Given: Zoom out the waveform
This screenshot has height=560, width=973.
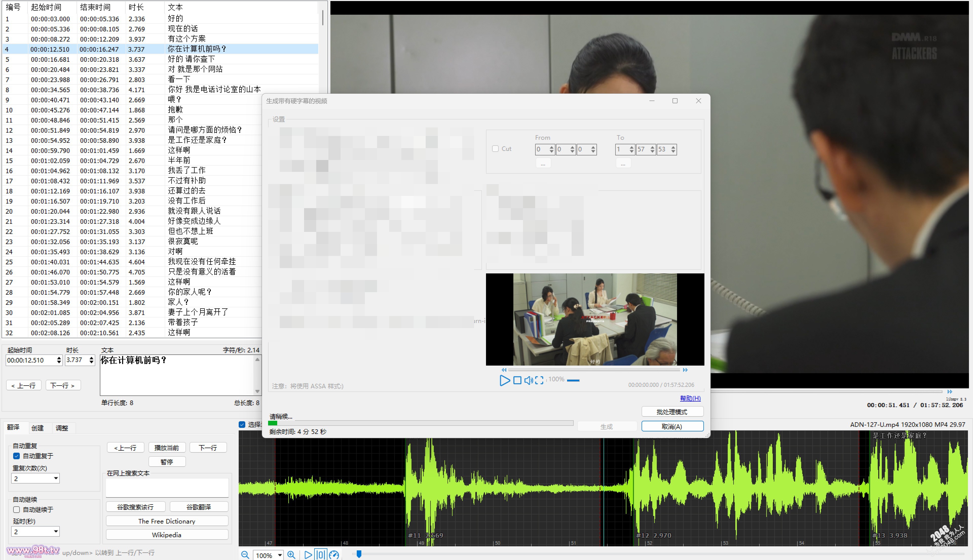Looking at the screenshot, I should [x=245, y=555].
